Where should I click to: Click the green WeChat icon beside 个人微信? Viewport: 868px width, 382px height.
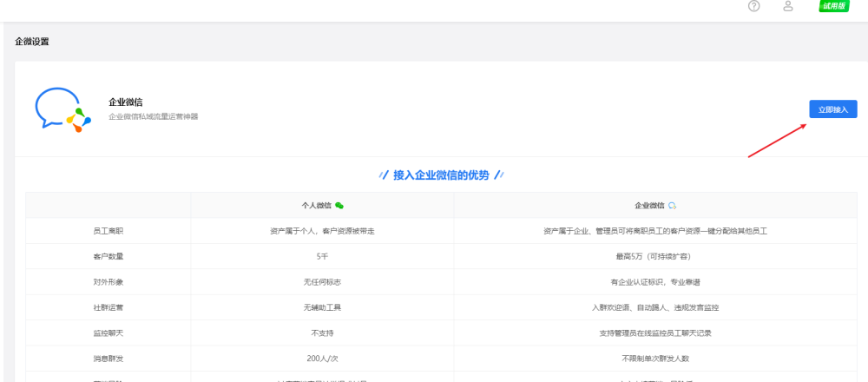coord(339,206)
